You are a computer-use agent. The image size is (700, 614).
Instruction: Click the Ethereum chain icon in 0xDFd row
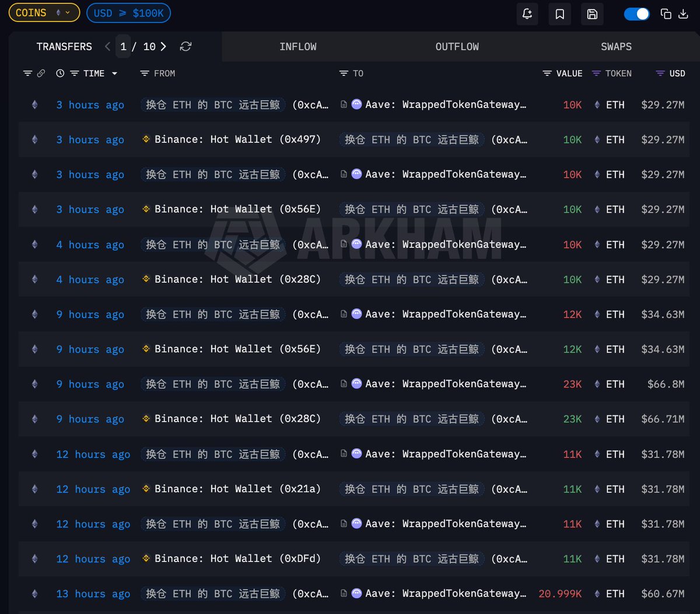(x=34, y=559)
